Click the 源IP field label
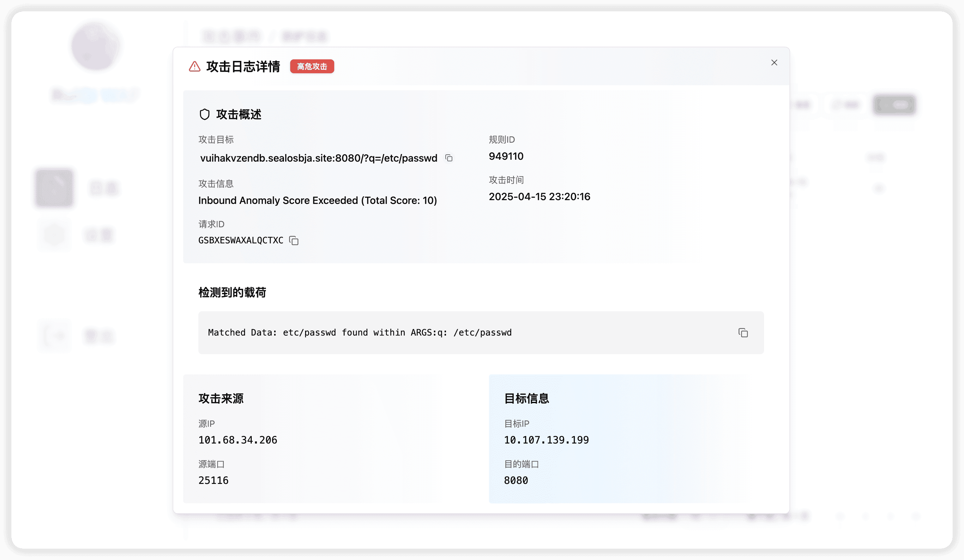Viewport: 964px width, 560px height. pyautogui.click(x=207, y=424)
